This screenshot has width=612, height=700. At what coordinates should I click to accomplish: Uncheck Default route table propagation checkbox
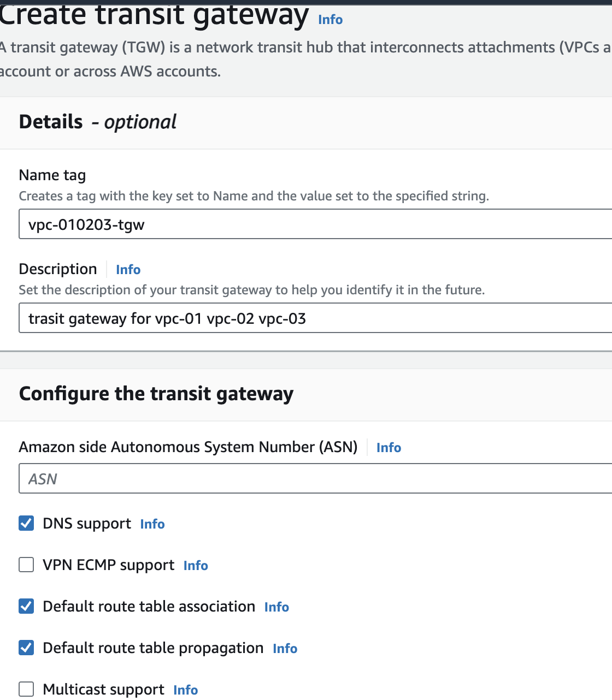(26, 648)
